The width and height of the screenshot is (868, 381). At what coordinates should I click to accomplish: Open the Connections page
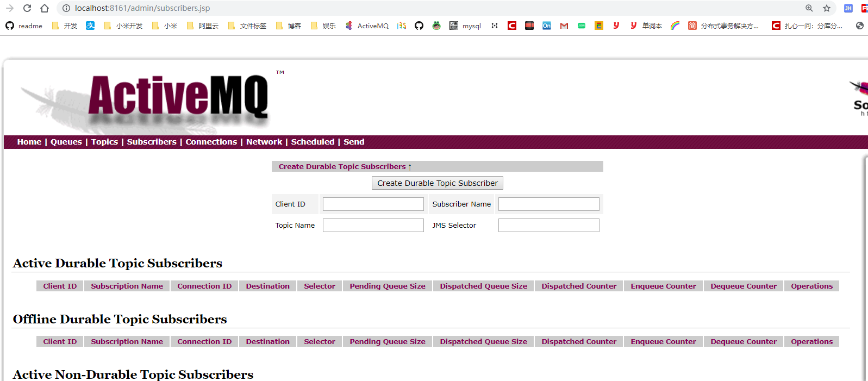[x=211, y=142]
